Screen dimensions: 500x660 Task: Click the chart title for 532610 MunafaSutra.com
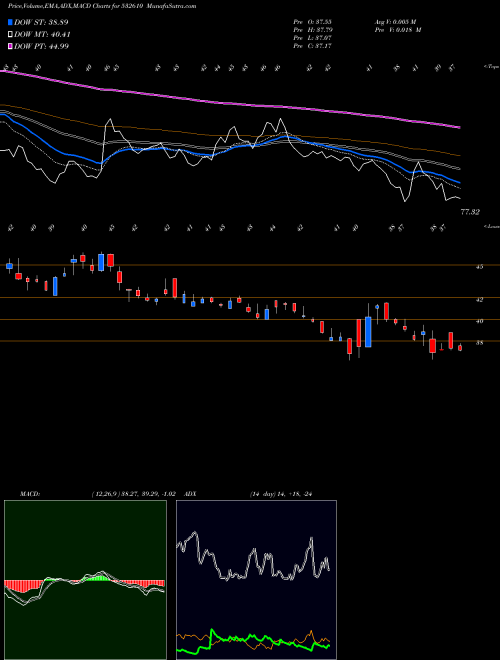pos(102,6)
